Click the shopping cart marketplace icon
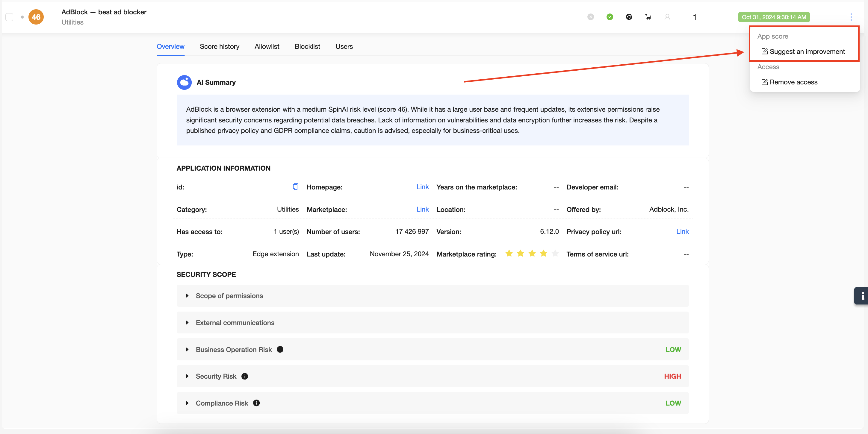 (x=648, y=17)
